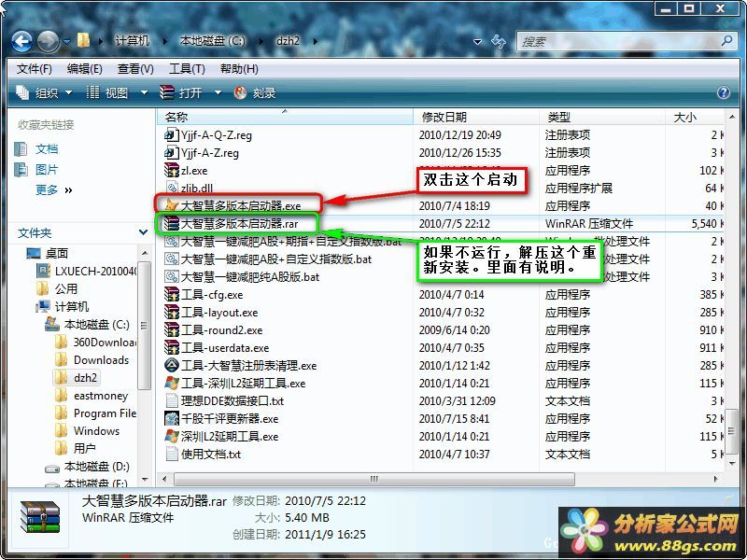Open address bar history dropdown
The height and width of the screenshot is (560, 747).
[477, 42]
